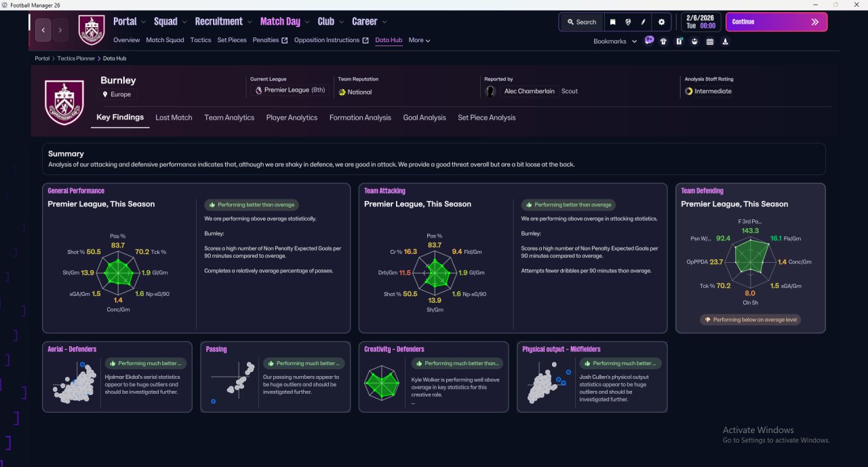Click the Team Attacking radar chart
The image size is (868, 467).
[435, 272]
